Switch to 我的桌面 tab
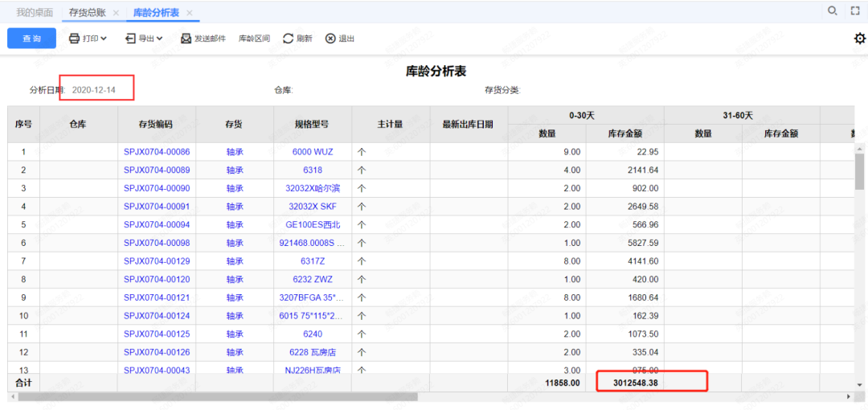868x410 pixels. [x=35, y=13]
